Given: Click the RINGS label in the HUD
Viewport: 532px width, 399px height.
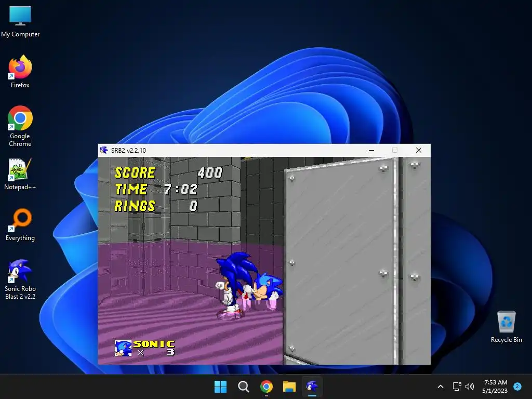Looking at the screenshot, I should pyautogui.click(x=135, y=206).
